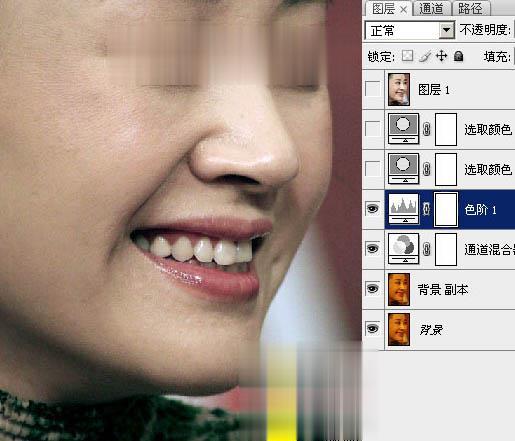515x441 pixels.
Task: Hide the 背景 layer with eye icon
Action: [373, 328]
